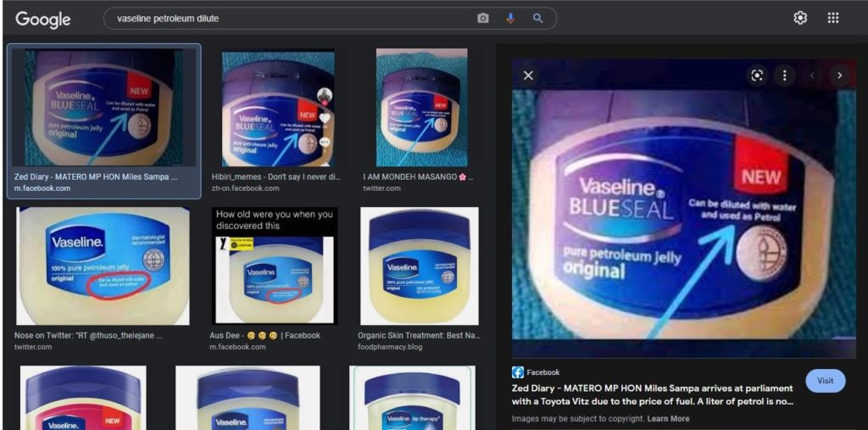
Task: Click the m.facebook.com text under Zed Diary
Action: point(42,188)
